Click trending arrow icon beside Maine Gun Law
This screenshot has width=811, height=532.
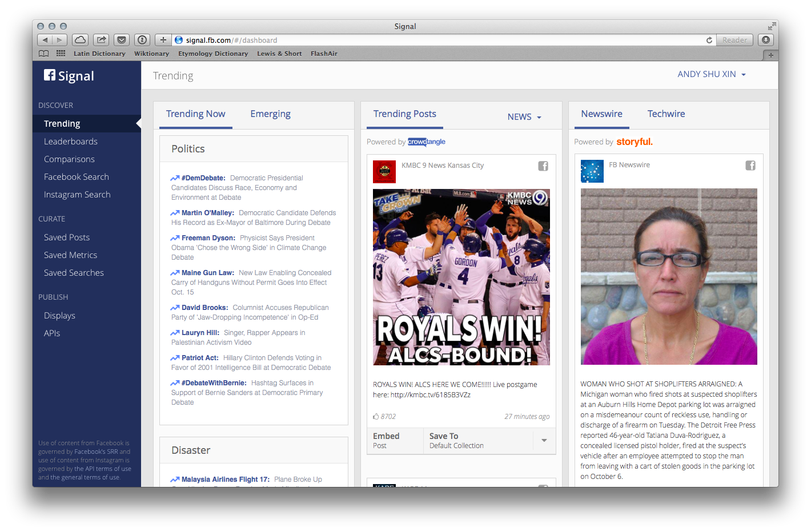point(175,273)
